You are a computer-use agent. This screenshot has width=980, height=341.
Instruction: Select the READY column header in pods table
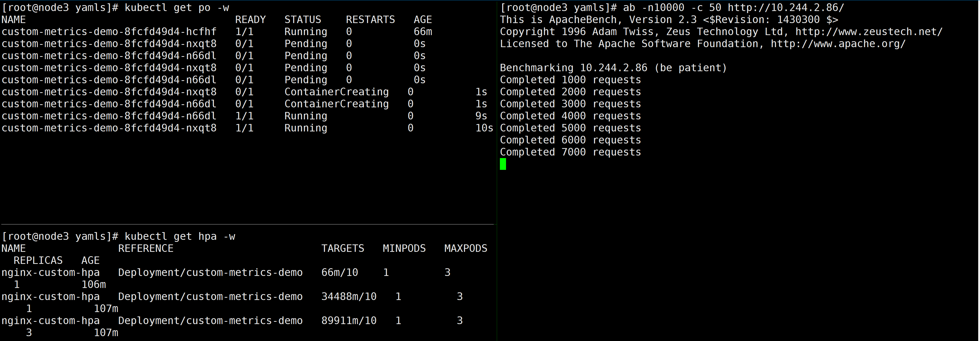(250, 20)
